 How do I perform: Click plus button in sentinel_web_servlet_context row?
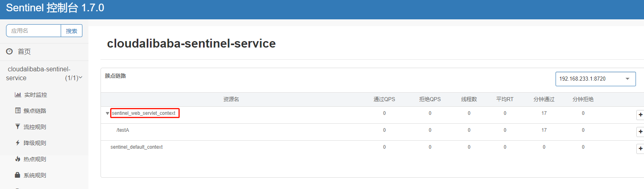[640, 115]
